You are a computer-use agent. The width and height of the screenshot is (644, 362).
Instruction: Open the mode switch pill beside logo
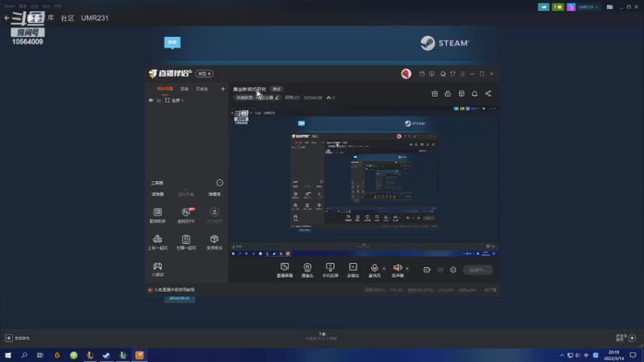[204, 73]
